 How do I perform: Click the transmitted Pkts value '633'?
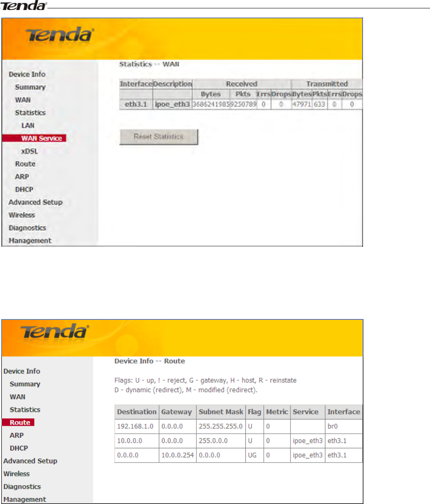tap(319, 105)
